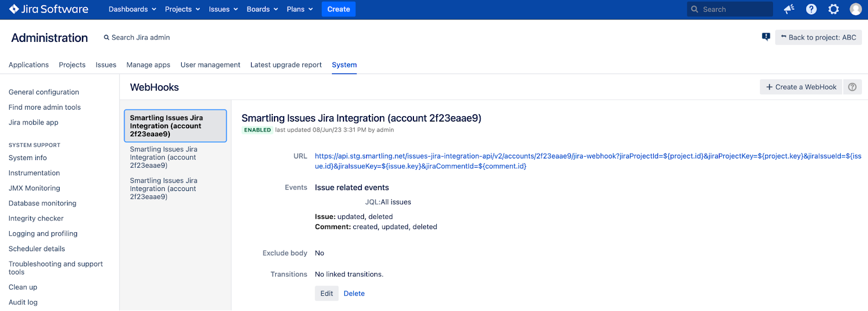Open the Plans dropdown
The height and width of the screenshot is (311, 868).
(x=299, y=9)
